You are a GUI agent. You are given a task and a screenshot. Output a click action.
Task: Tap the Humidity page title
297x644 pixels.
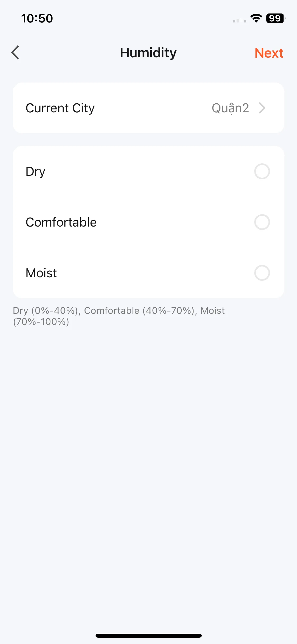coord(148,53)
